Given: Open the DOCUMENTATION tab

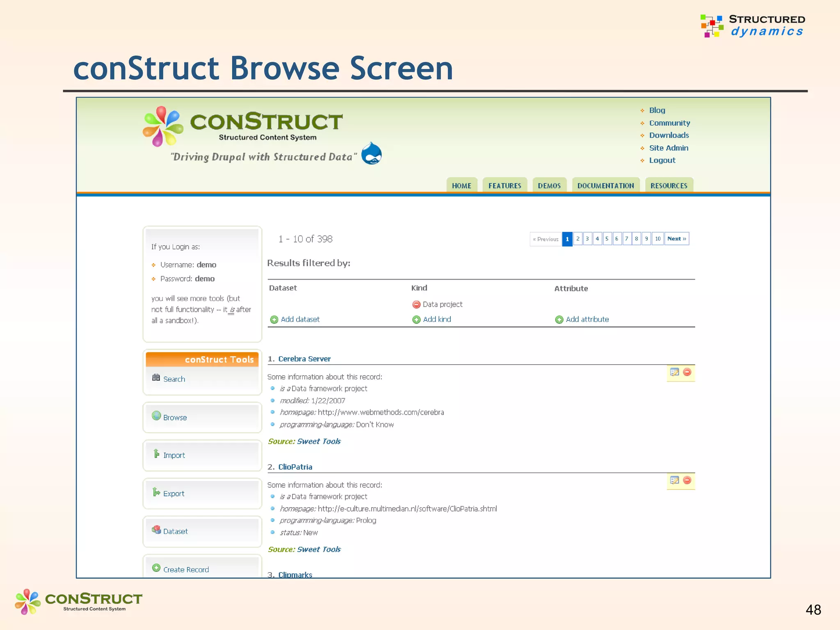Looking at the screenshot, I should (606, 185).
